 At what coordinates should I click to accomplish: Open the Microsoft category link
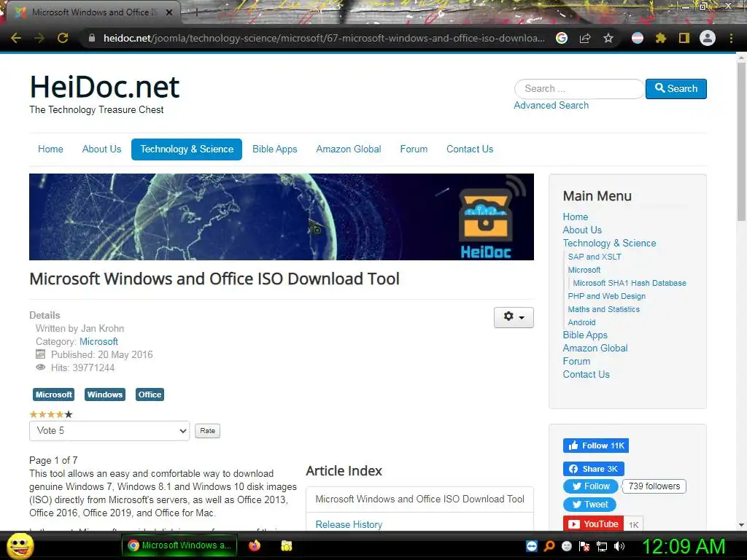pos(98,341)
